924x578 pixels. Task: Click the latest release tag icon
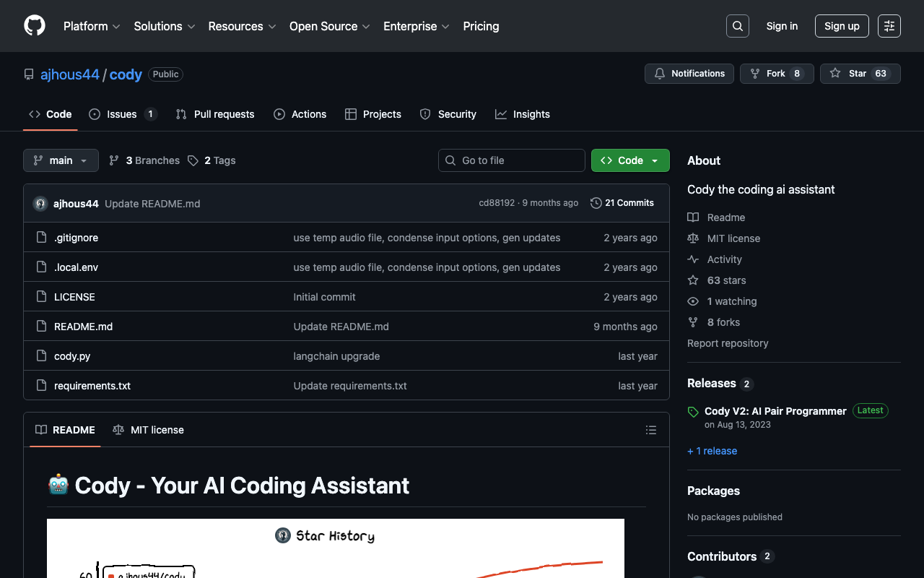[693, 412]
